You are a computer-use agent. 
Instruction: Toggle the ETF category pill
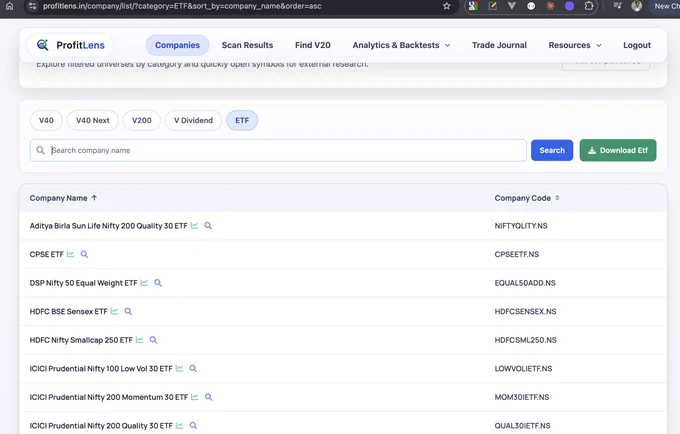tap(242, 120)
